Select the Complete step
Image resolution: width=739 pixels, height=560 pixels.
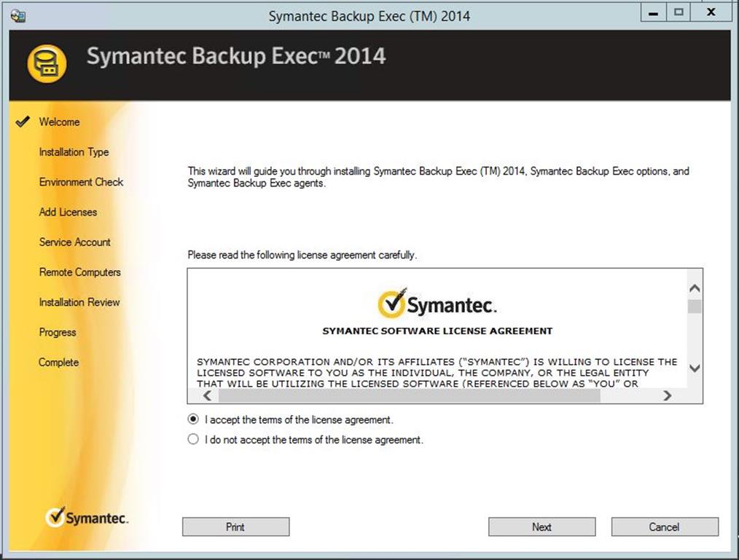(58, 362)
